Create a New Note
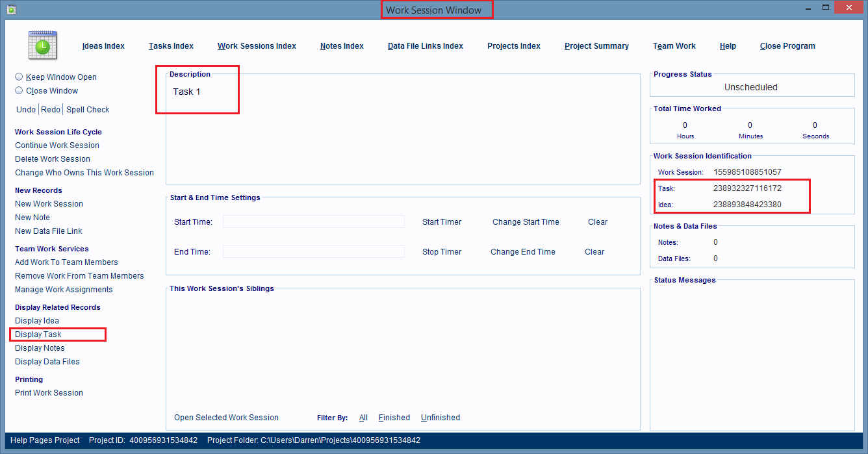 point(32,218)
